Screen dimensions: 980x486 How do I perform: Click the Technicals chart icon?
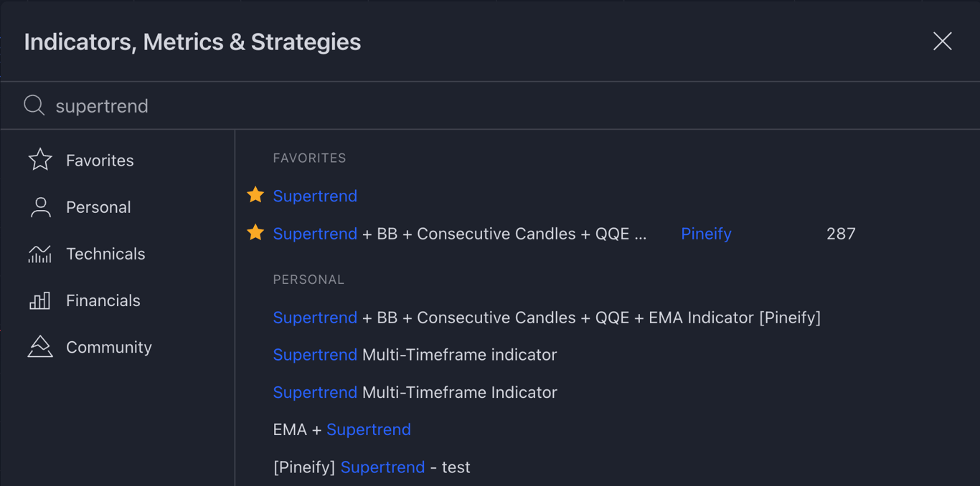click(x=40, y=254)
